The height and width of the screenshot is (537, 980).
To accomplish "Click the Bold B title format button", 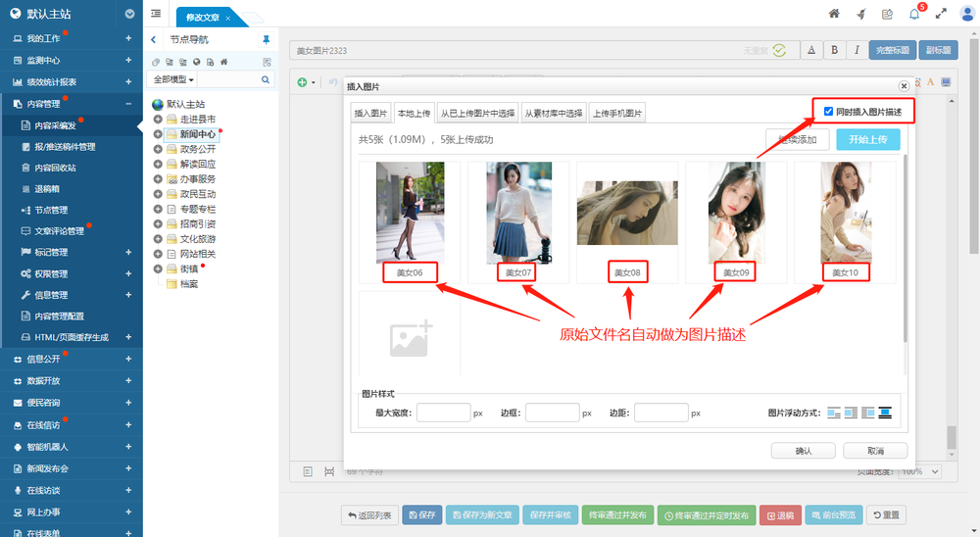I will [x=834, y=50].
